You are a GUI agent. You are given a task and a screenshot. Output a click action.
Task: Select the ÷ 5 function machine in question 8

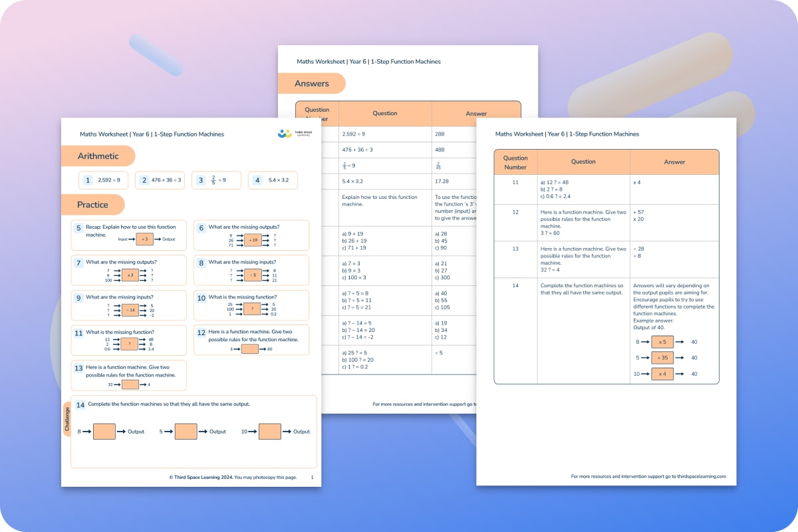[253, 275]
